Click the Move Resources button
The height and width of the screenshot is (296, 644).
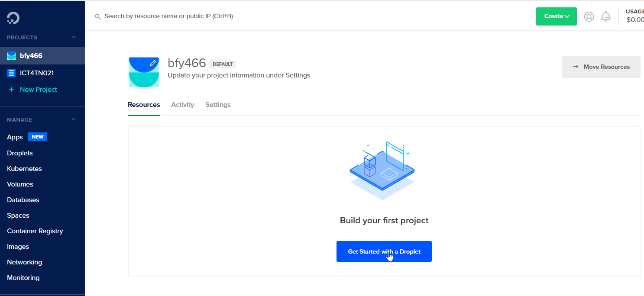click(601, 67)
